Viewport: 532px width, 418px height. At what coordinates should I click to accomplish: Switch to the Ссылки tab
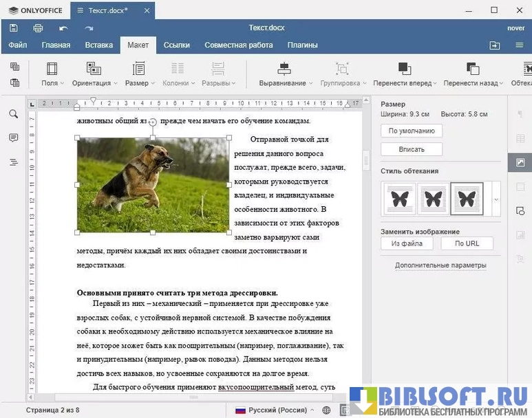click(x=177, y=45)
